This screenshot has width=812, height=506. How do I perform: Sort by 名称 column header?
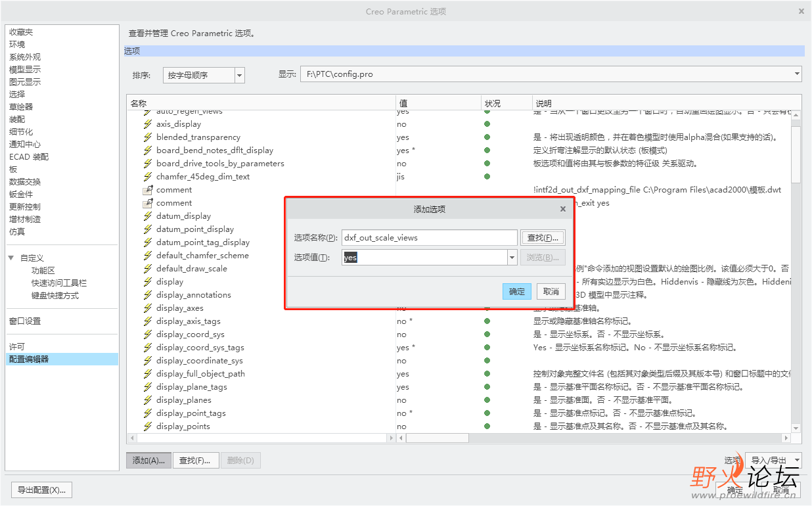pos(261,103)
